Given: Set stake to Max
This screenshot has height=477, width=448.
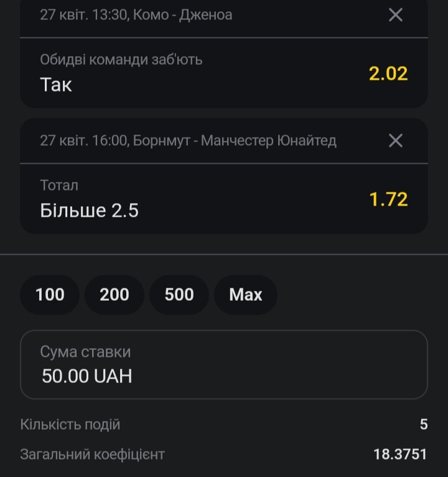Looking at the screenshot, I should (x=246, y=295).
